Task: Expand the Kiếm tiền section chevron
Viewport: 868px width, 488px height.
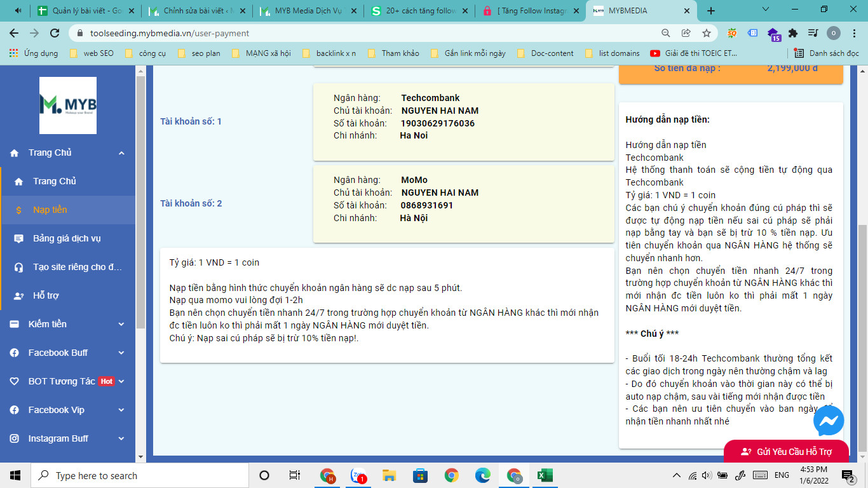Action: pyautogui.click(x=121, y=324)
